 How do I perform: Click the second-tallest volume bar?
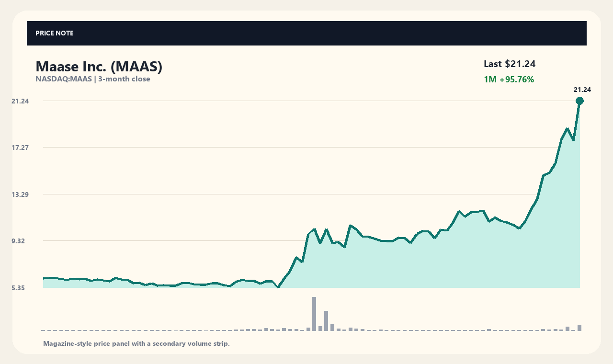pos(326,321)
